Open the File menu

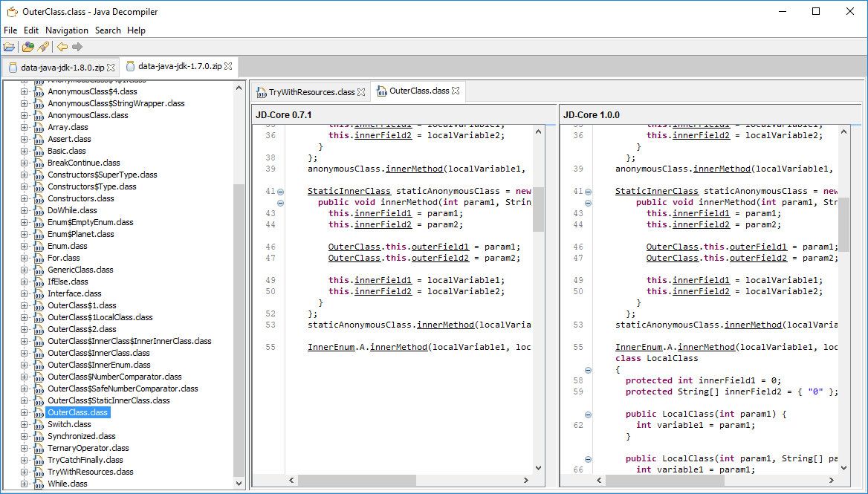click(10, 30)
